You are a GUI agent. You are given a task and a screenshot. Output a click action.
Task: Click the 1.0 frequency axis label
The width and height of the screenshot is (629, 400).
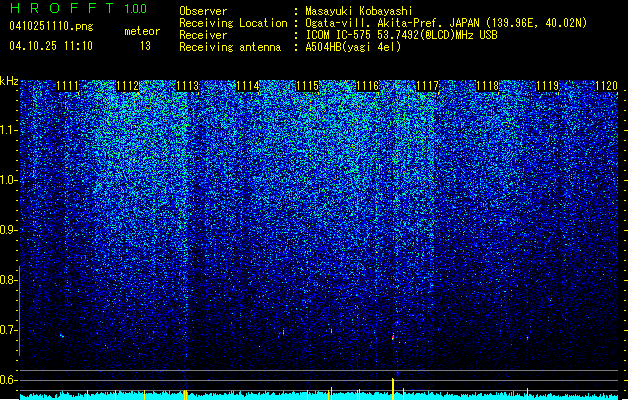9,180
